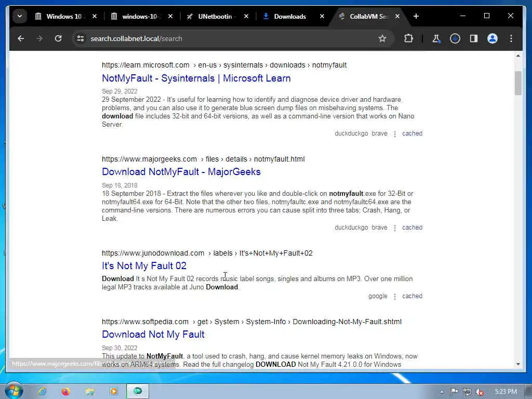The width and height of the screenshot is (532, 399).
Task: Click 'Sep 30, 2022' date text
Action: click(119, 348)
